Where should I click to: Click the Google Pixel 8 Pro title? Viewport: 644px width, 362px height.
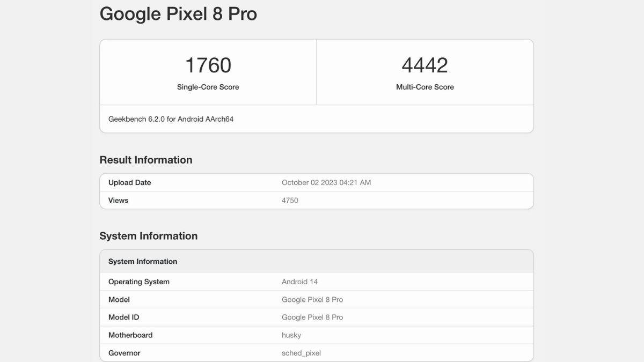(x=178, y=13)
